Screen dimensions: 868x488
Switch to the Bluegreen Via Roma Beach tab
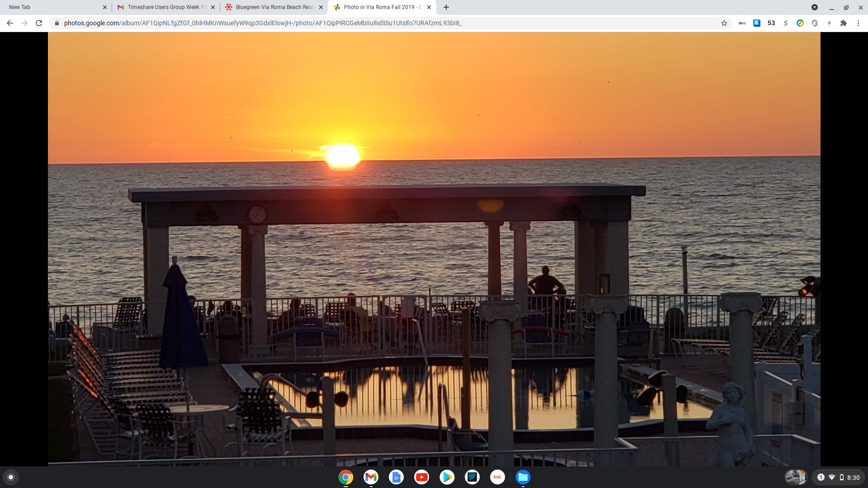[271, 7]
